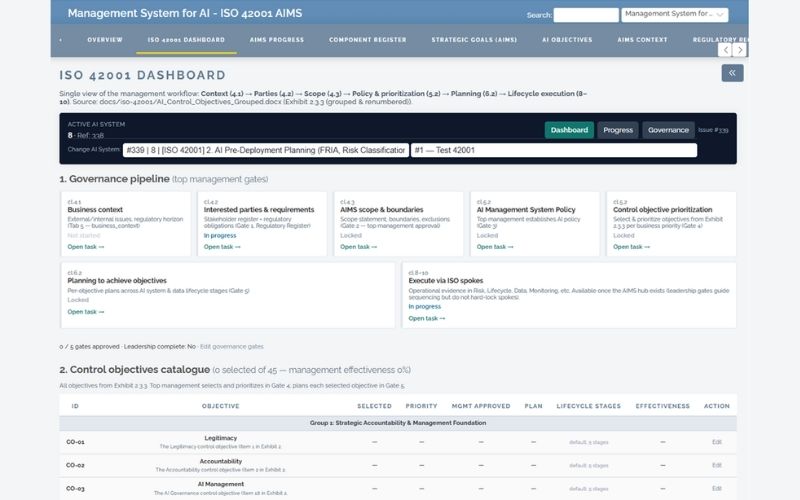Switch to the AIMS Progress tab

point(277,40)
